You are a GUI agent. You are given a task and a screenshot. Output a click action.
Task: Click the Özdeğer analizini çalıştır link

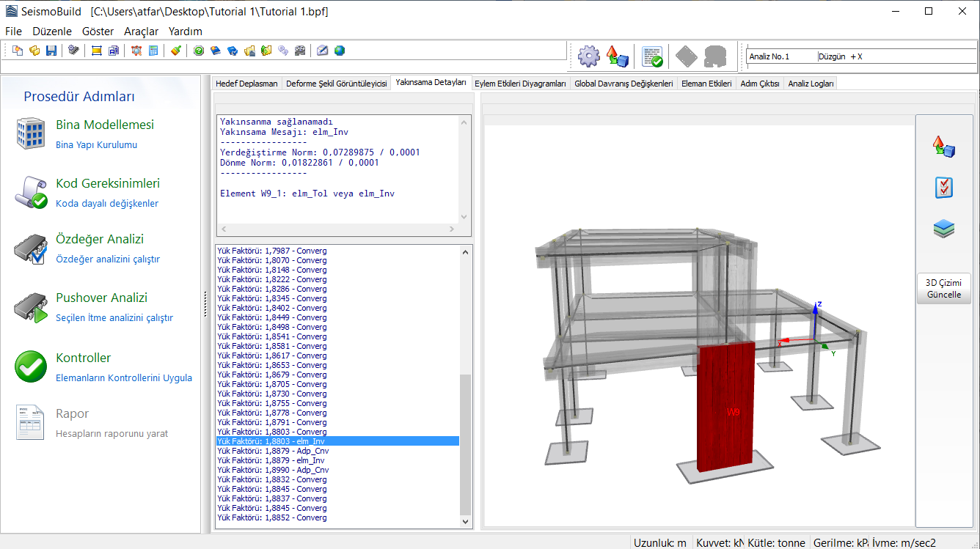click(107, 259)
